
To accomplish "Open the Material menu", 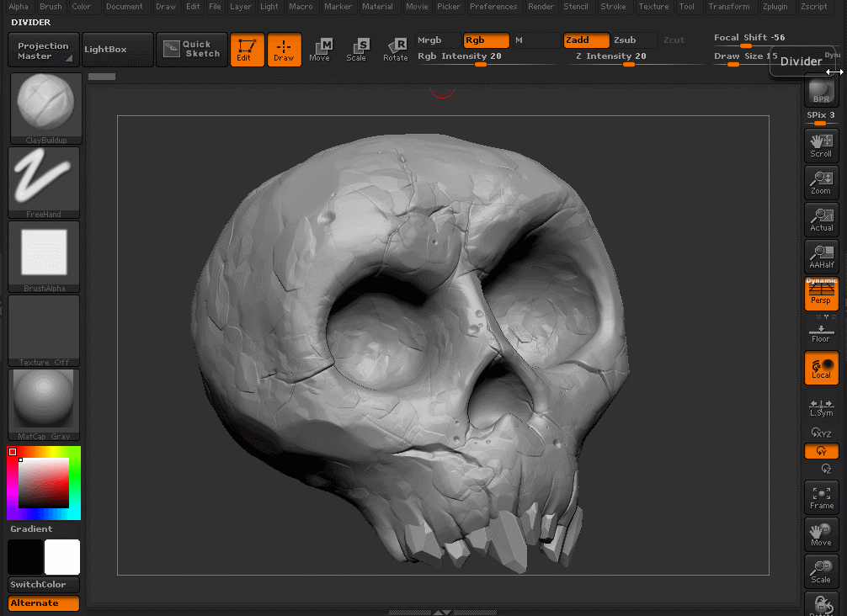I will (x=377, y=7).
